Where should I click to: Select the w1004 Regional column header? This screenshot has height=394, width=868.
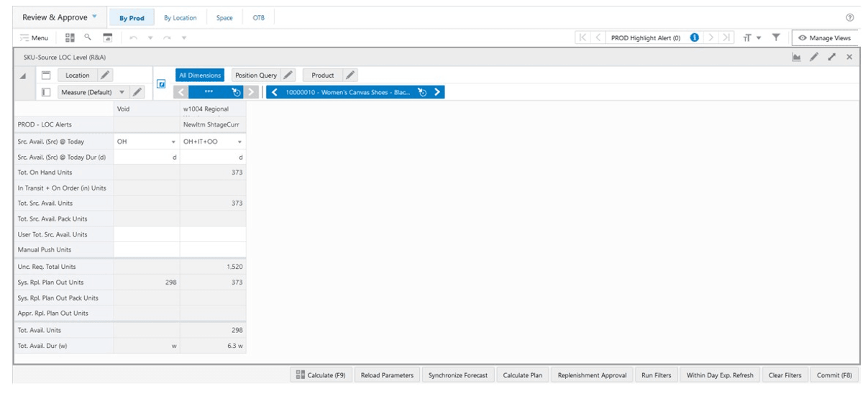[x=213, y=109]
